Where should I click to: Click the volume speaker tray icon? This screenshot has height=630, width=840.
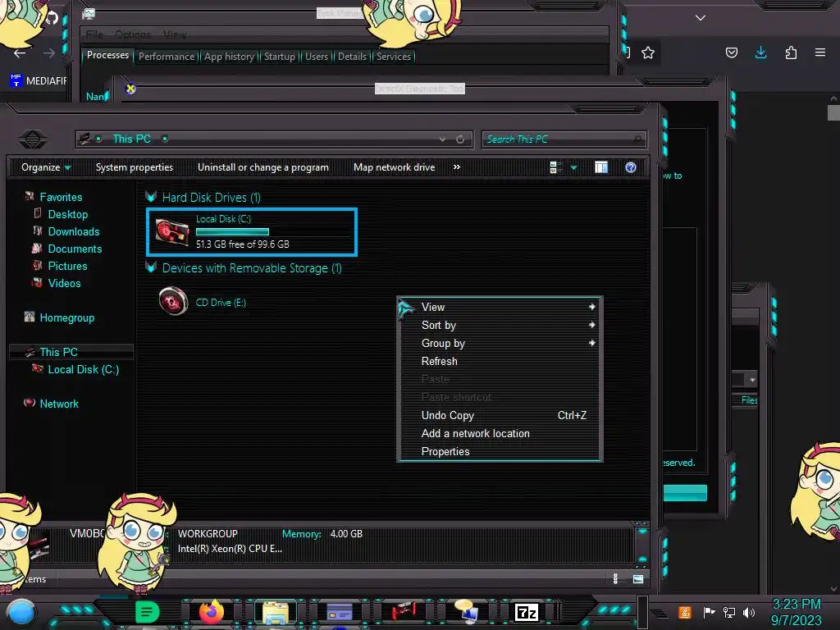click(749, 612)
